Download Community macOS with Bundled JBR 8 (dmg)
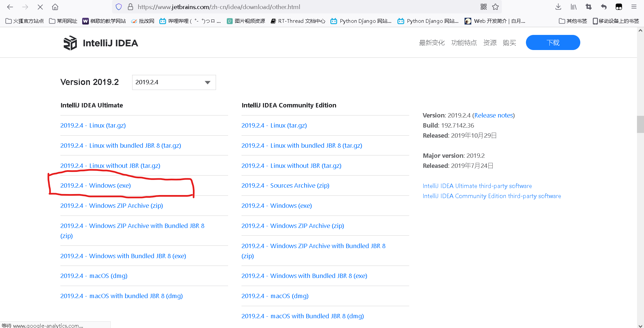This screenshot has height=328, width=644. point(303,316)
